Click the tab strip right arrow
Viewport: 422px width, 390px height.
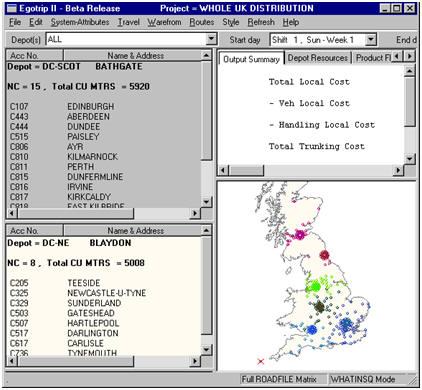[x=410, y=56]
